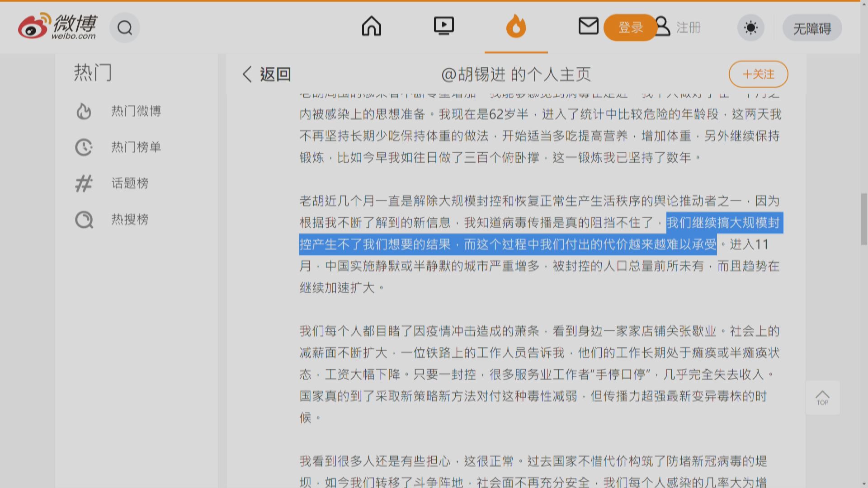Image resolution: width=868 pixels, height=488 pixels.
Task: Toggle accessibility mode via 无障碍
Action: pos(812,27)
